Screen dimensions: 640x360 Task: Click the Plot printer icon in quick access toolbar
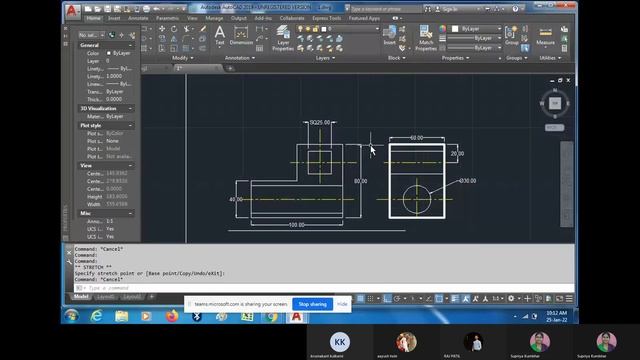tap(146, 9)
